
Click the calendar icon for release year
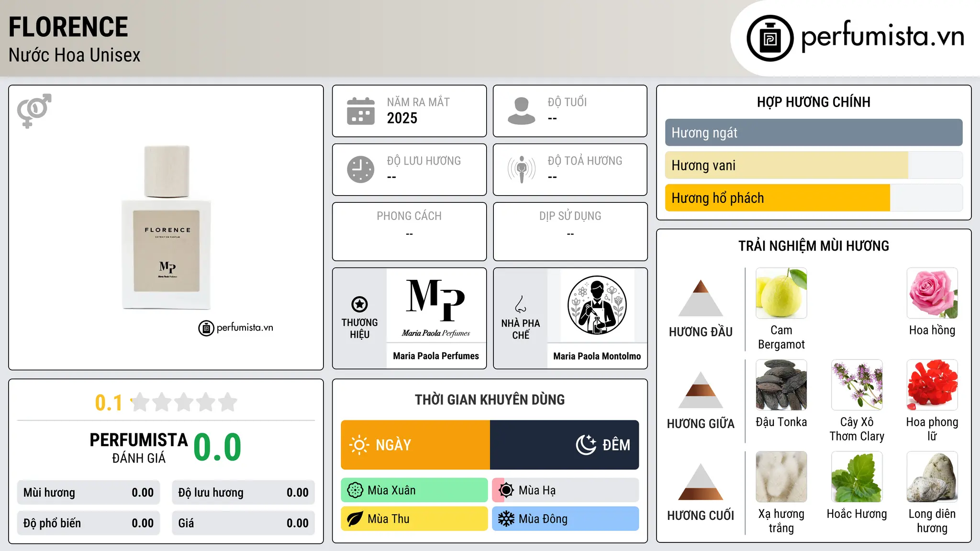coord(361,111)
